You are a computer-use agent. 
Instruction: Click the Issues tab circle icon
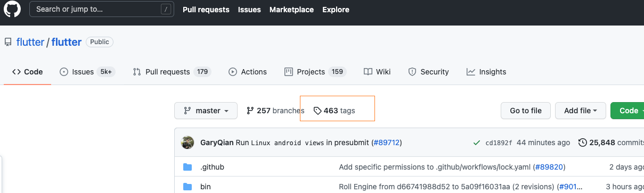(64, 72)
